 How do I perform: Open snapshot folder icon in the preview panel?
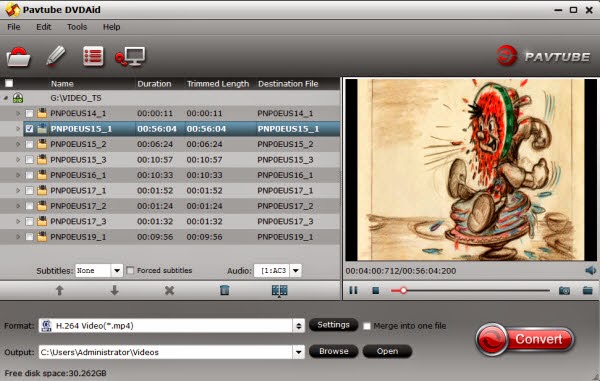pos(587,291)
